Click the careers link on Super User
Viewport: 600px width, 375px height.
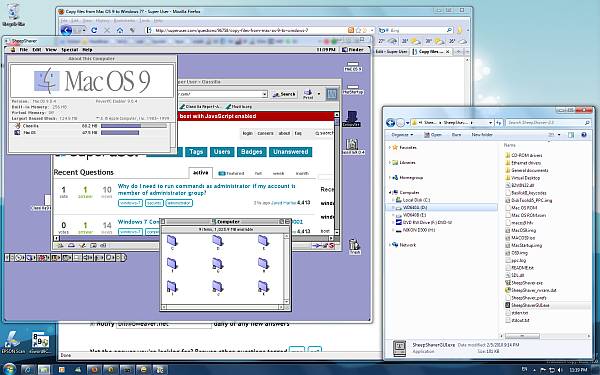coord(265,133)
